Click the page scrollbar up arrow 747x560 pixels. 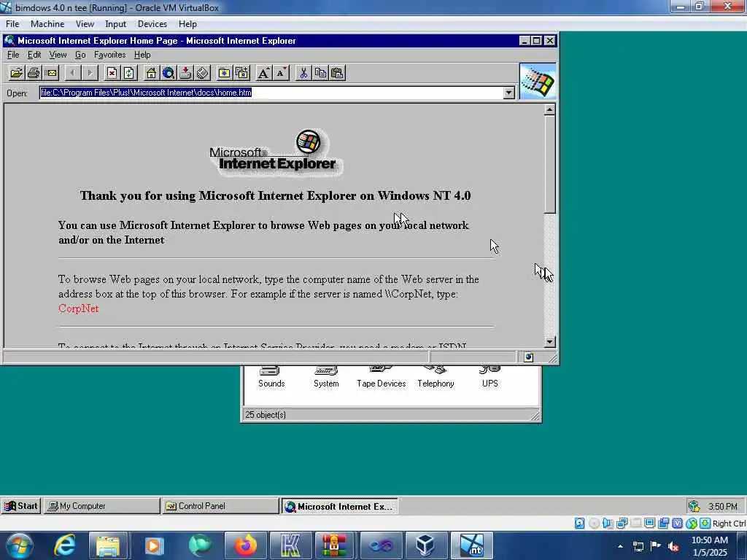(549, 110)
